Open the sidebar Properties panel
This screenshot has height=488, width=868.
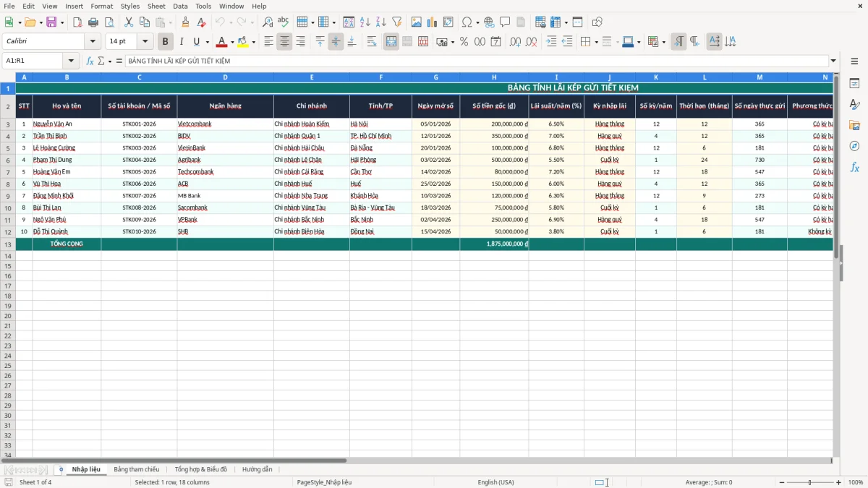(854, 84)
